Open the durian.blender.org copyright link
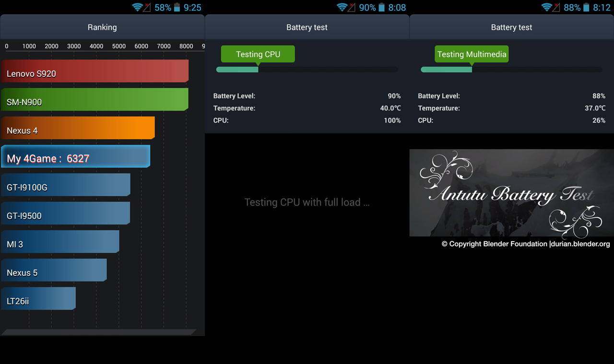 526,244
